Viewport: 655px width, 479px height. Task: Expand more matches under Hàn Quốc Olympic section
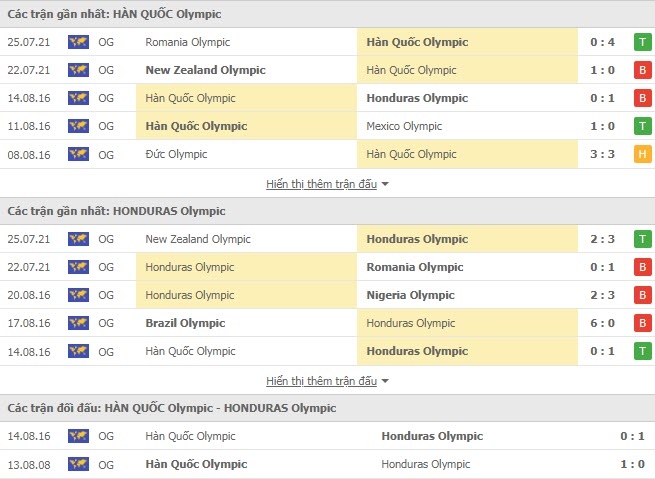point(321,184)
